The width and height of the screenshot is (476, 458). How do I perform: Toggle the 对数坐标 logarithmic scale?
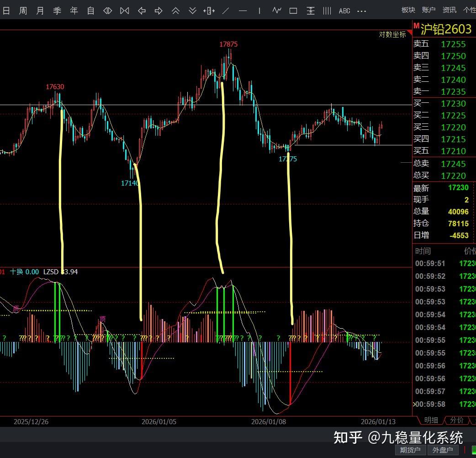coord(392,34)
